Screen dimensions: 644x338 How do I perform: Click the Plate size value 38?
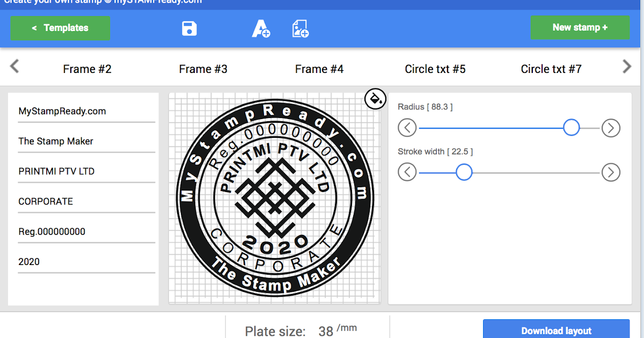click(x=326, y=331)
